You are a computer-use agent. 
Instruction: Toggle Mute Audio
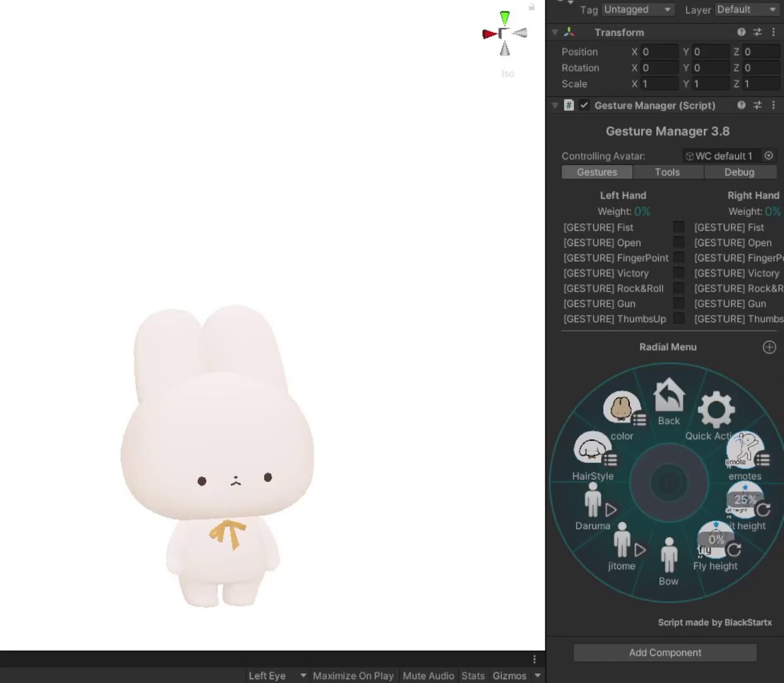pyautogui.click(x=429, y=675)
